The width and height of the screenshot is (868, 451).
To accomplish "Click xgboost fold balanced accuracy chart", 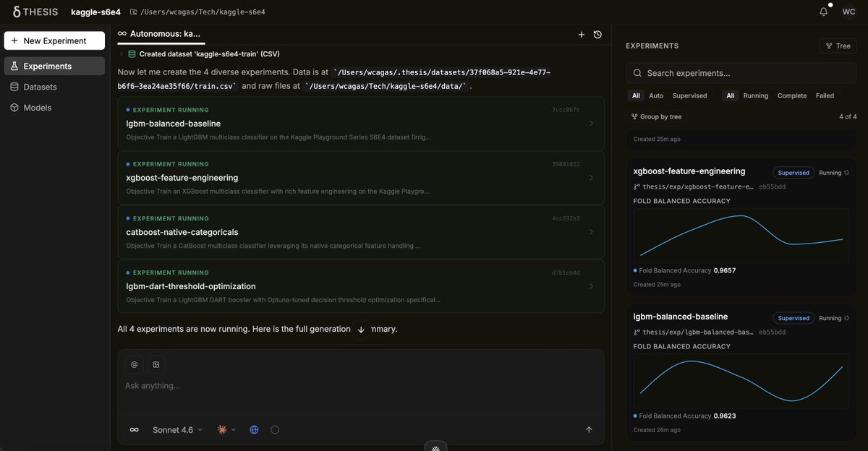I will coord(741,236).
